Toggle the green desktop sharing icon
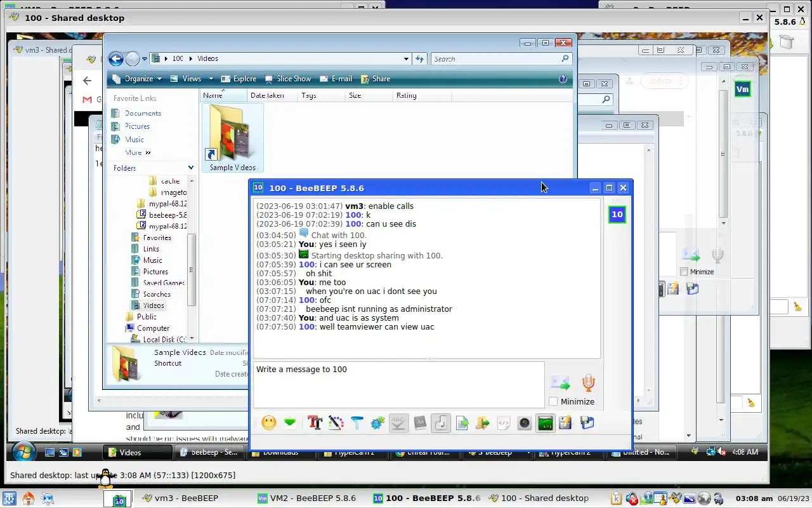This screenshot has height=508, width=812. [x=546, y=422]
